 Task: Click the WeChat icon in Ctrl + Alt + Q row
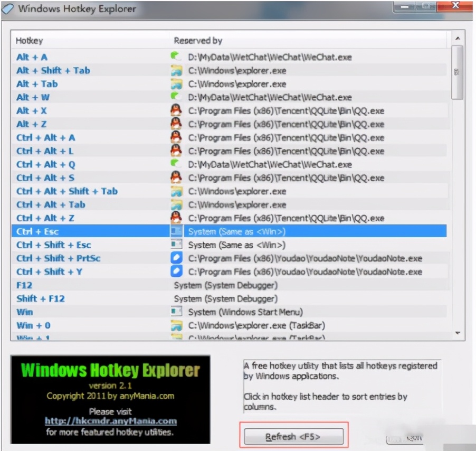coord(176,164)
